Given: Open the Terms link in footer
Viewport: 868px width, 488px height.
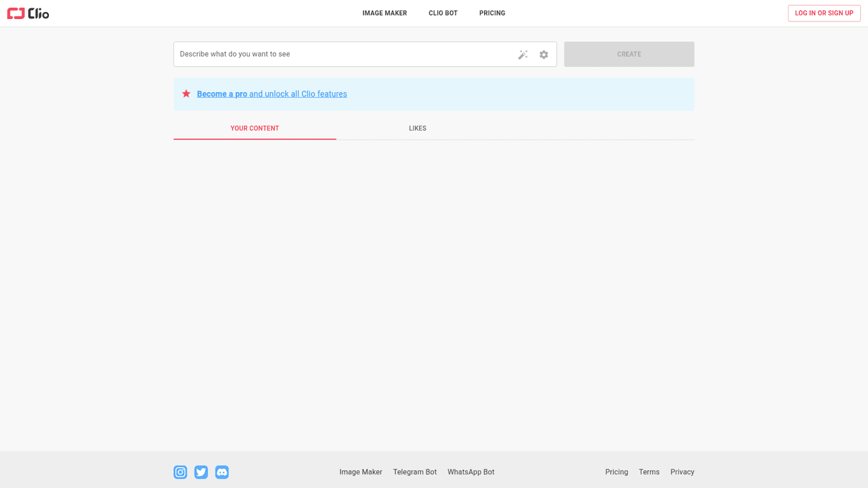Looking at the screenshot, I should click(x=649, y=472).
